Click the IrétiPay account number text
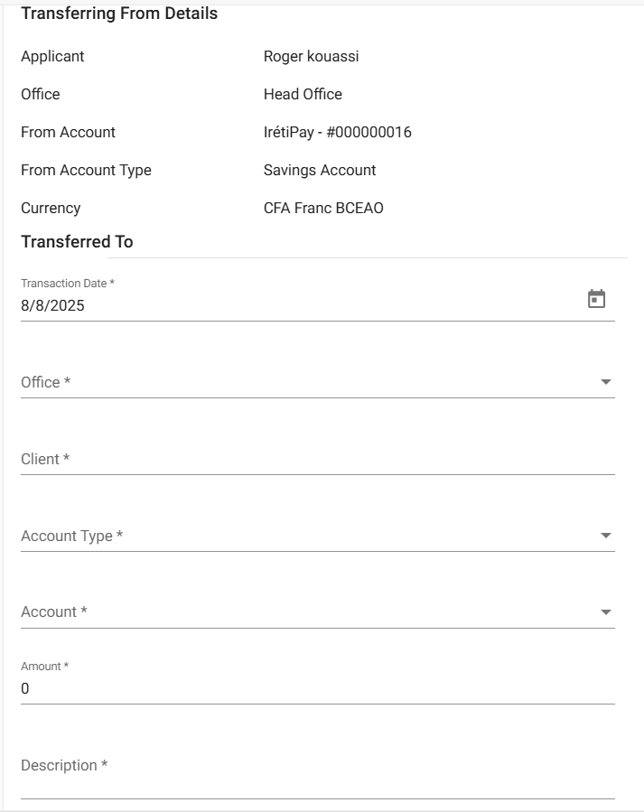The height and width of the screenshot is (812, 644). pyautogui.click(x=337, y=132)
